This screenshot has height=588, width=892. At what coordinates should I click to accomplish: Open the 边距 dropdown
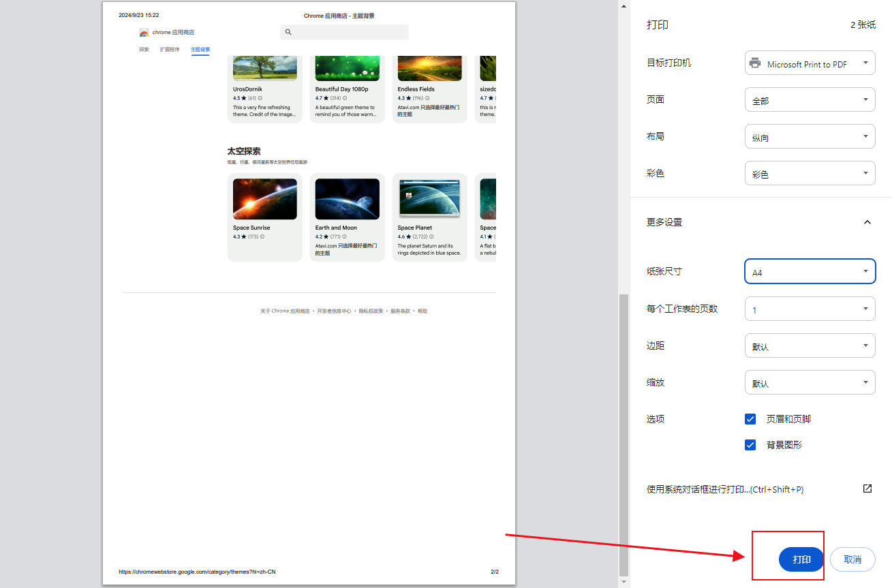810,346
